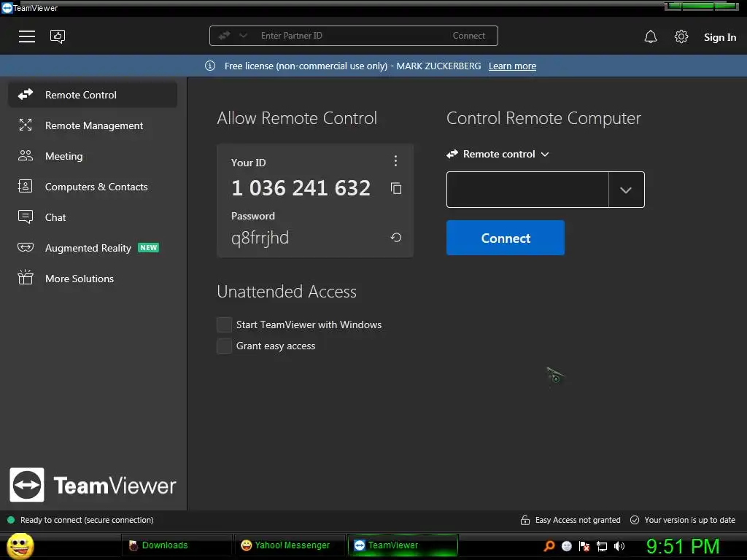Image resolution: width=747 pixels, height=560 pixels.
Task: Click the Easy Access not granted text
Action: (x=578, y=520)
